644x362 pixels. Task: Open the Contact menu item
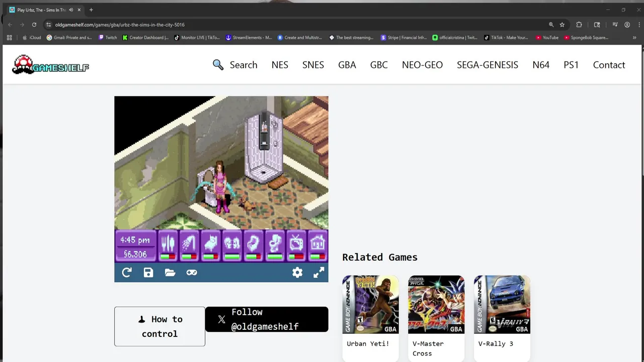tap(609, 65)
